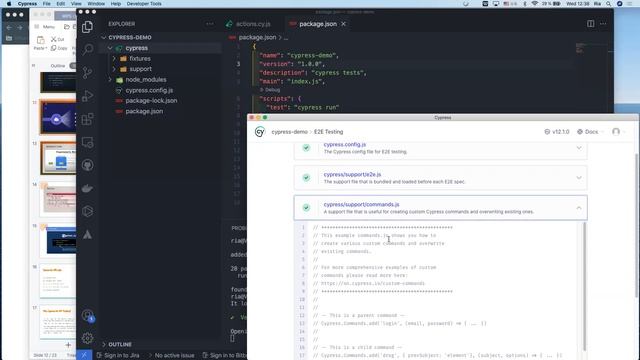Click the green check beside cypress.config.js
640x360 pixels.
(x=306, y=148)
